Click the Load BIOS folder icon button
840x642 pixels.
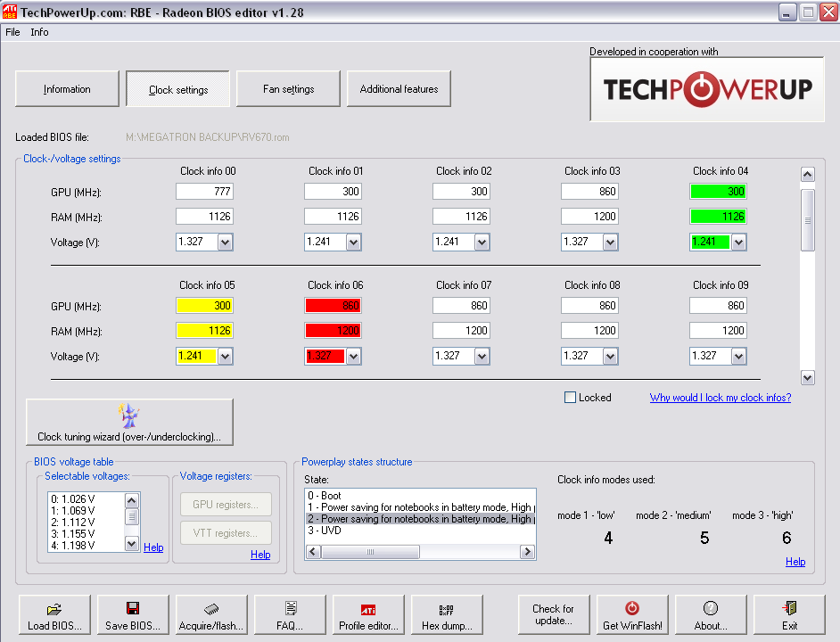click(54, 615)
